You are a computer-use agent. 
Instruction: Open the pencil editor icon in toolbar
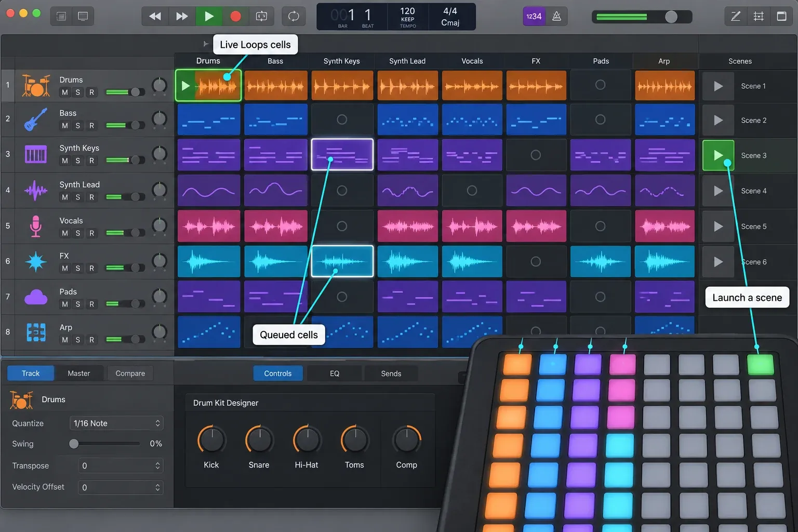(736, 16)
